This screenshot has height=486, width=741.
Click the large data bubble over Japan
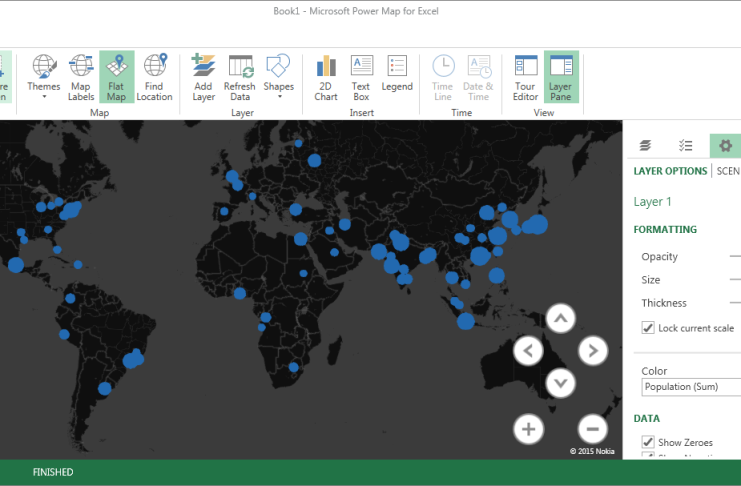coord(537,225)
